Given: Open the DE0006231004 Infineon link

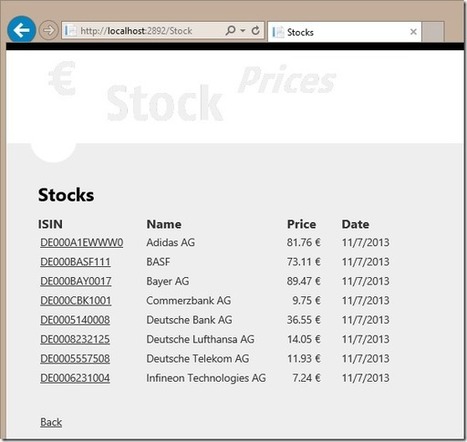Looking at the screenshot, I should [x=75, y=378].
